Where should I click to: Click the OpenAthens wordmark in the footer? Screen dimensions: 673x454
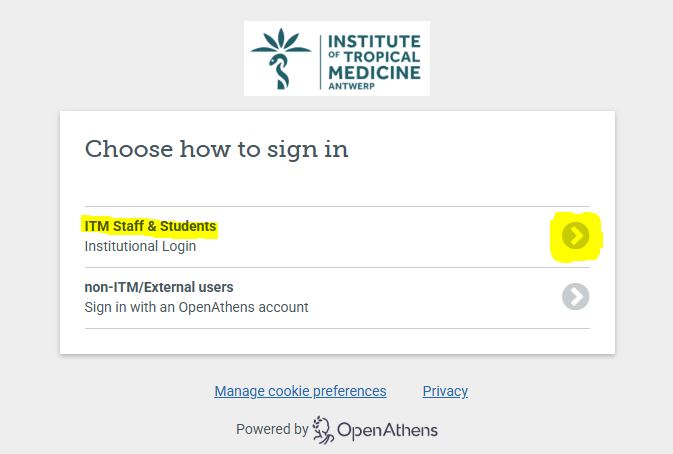[388, 430]
